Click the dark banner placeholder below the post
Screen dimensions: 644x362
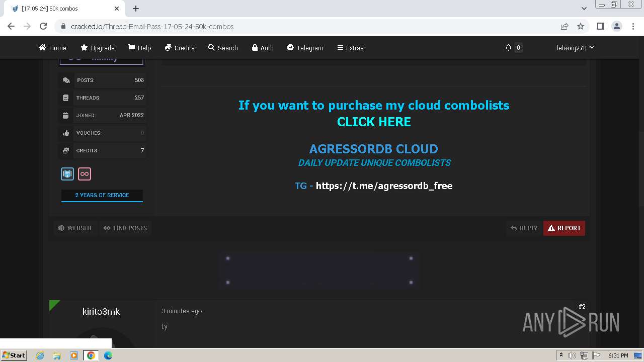(x=319, y=270)
